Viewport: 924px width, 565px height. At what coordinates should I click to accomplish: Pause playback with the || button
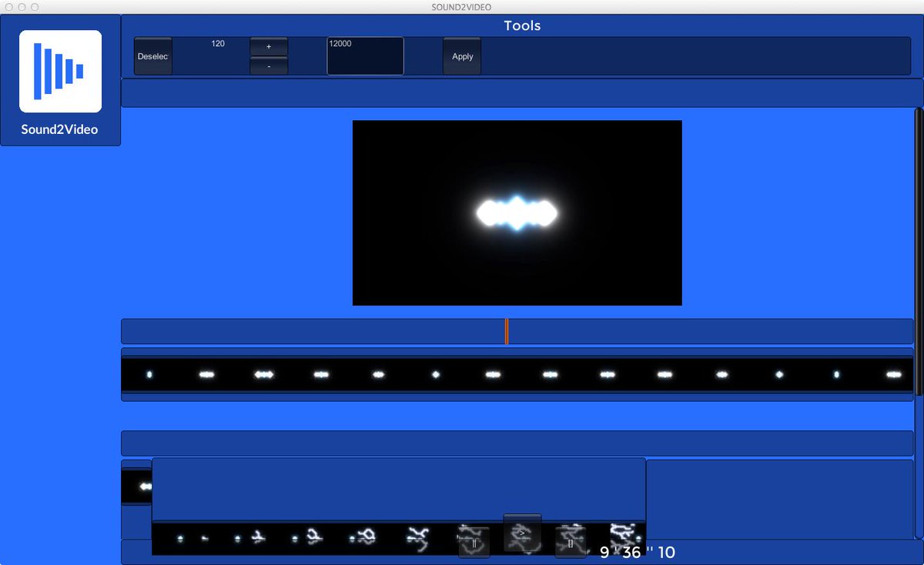tap(474, 543)
